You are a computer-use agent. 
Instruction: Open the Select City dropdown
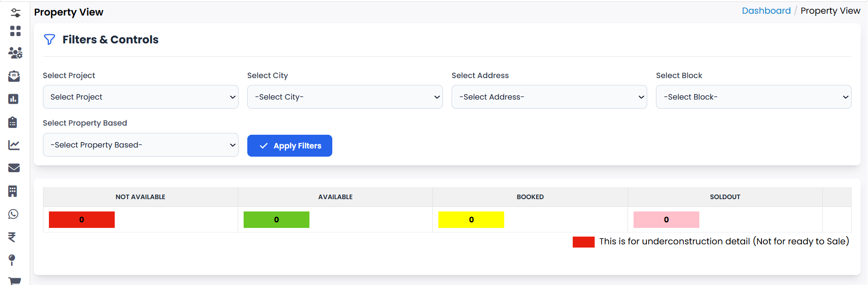coord(345,97)
